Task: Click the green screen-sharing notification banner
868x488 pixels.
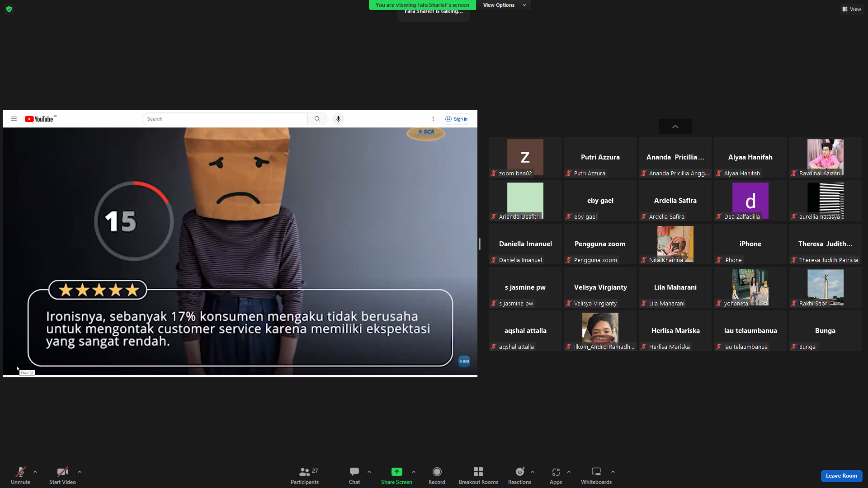Action: click(x=422, y=5)
